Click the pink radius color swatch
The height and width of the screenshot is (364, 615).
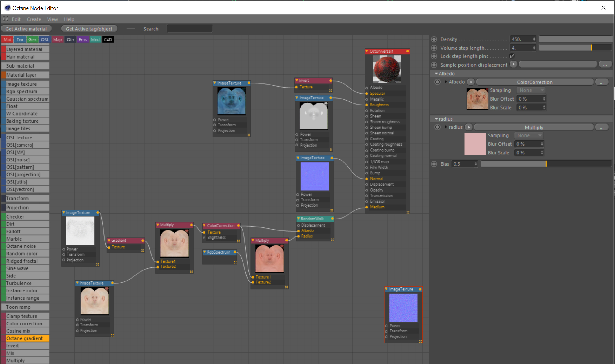(475, 144)
